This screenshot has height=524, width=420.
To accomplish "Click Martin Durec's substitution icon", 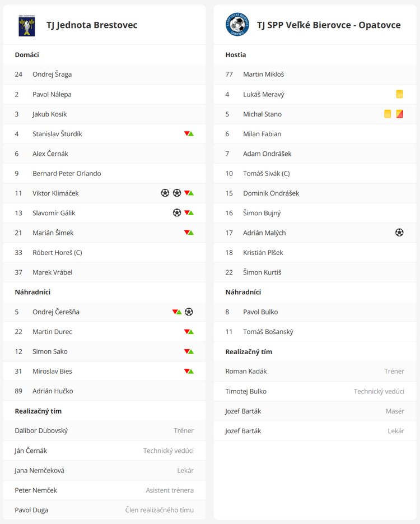I will [x=189, y=332].
